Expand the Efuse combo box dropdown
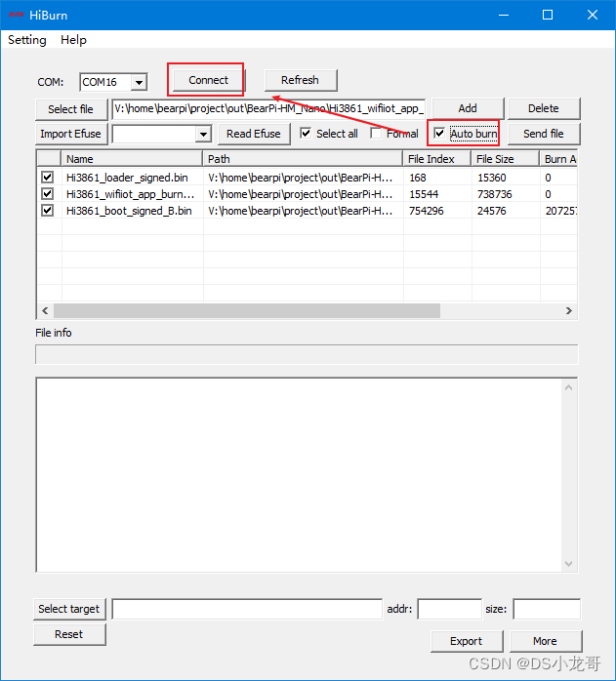The height and width of the screenshot is (681, 616). tap(203, 135)
